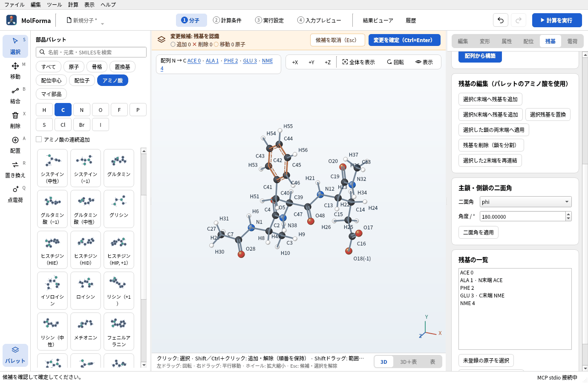
Task: Open the ファイル menu
Action: tap(14, 5)
